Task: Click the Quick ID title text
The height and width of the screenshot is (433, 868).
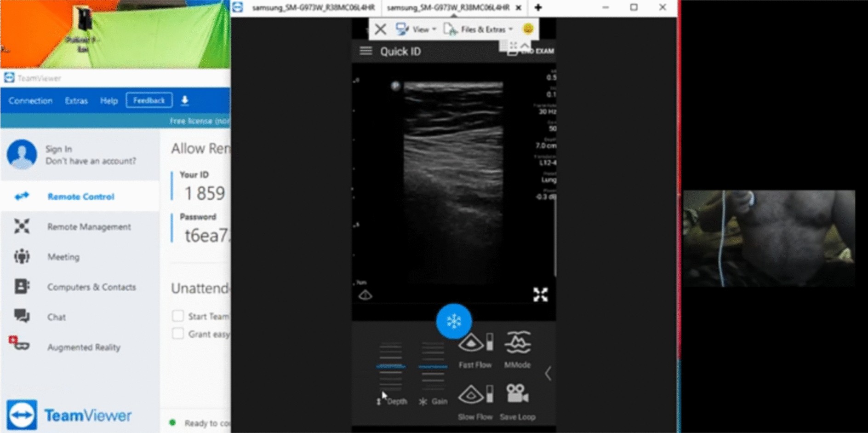Action: click(x=400, y=52)
